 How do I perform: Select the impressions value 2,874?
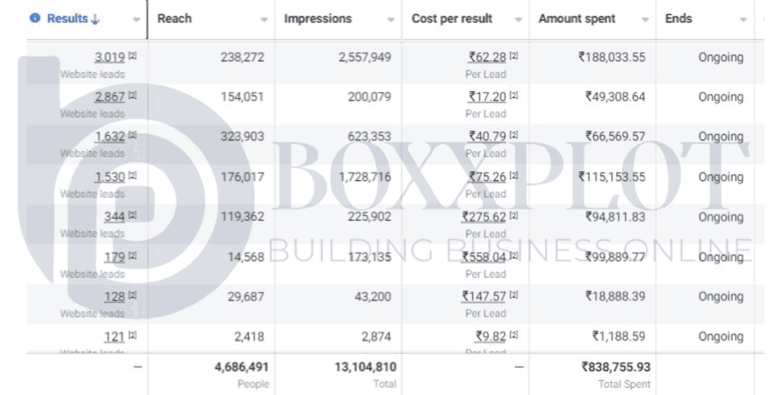[x=377, y=337]
